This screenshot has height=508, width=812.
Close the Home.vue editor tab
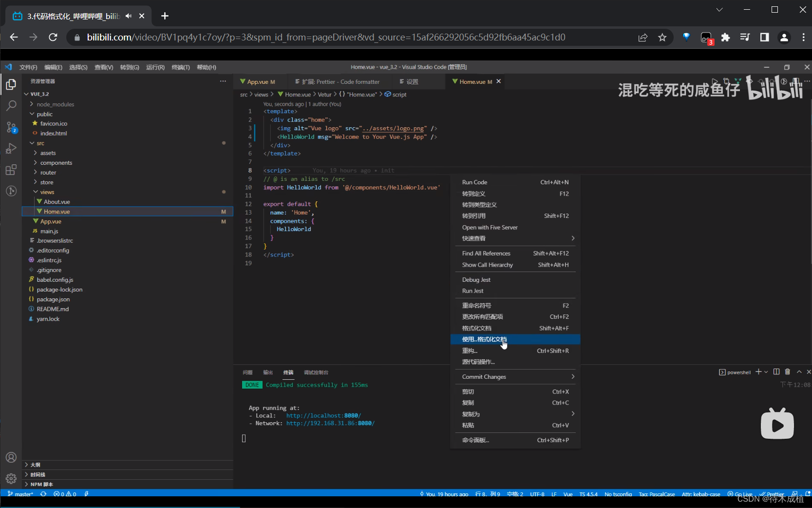point(498,81)
